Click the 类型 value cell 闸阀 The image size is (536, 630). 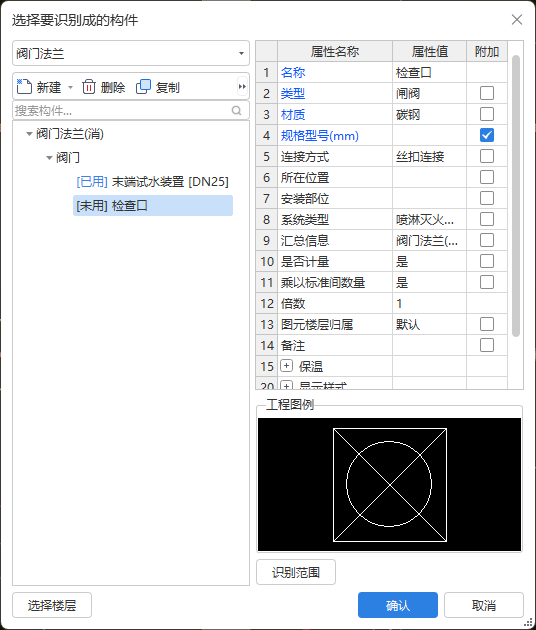[429, 93]
